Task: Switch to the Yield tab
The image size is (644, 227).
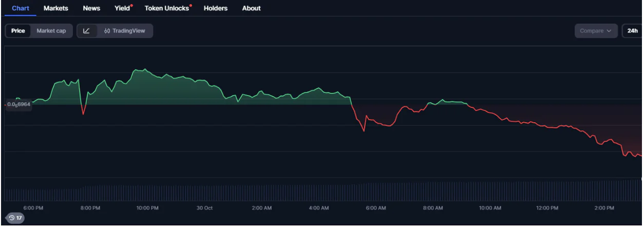Action: coord(122,8)
